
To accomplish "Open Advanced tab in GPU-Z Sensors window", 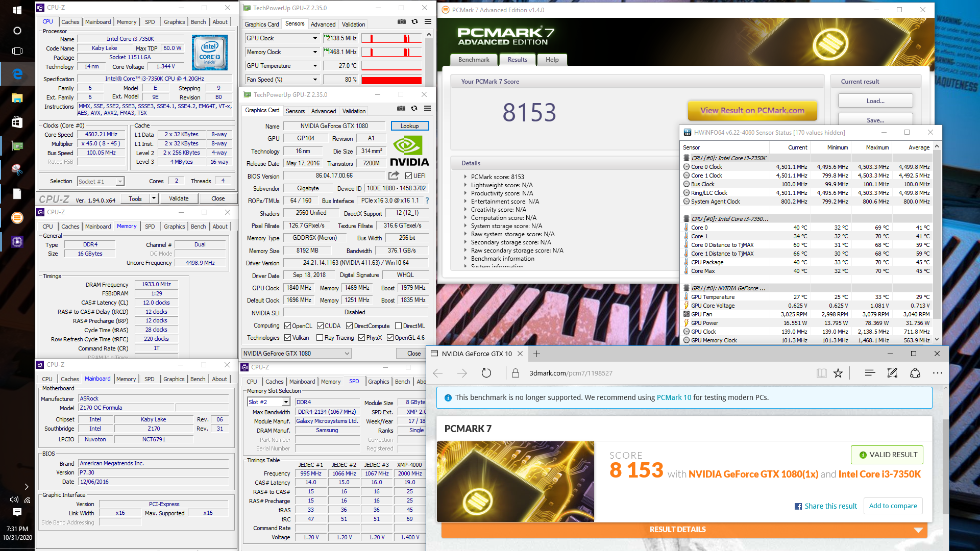I will (323, 24).
